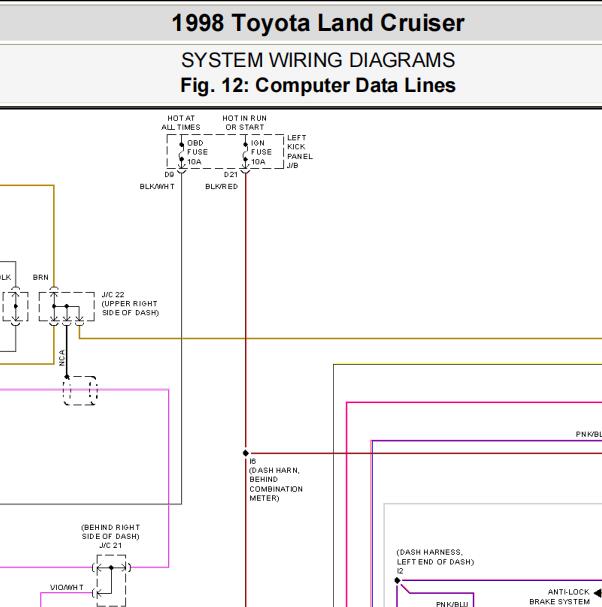The image size is (602, 607).
Task: Click the dashed connector below NCA wire
Action: pos(80,391)
